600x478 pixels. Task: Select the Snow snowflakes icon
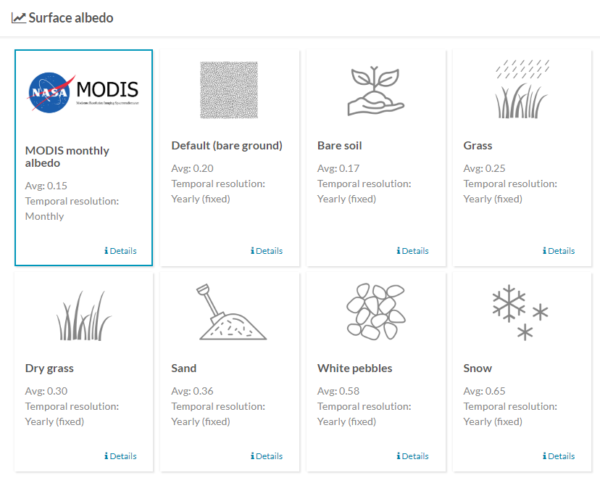pyautogui.click(x=520, y=313)
